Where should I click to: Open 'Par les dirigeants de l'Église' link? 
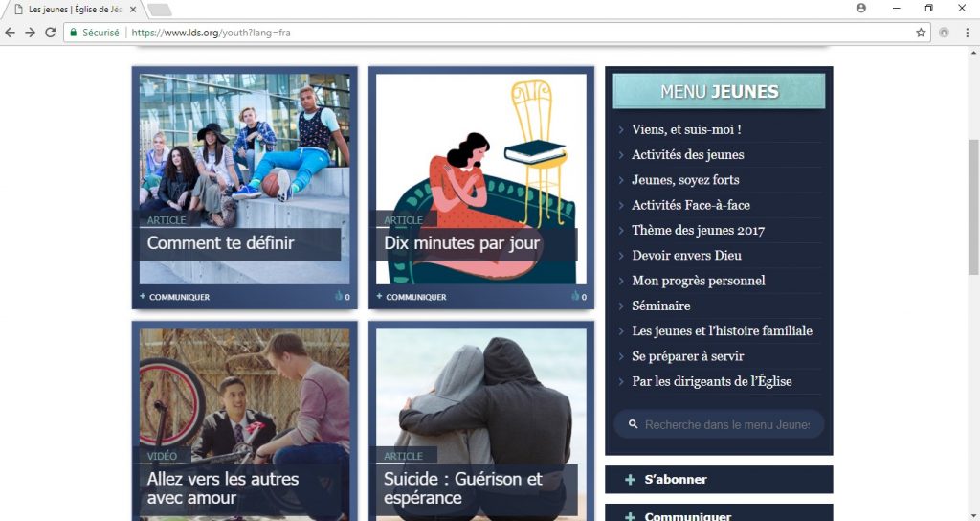tap(711, 381)
